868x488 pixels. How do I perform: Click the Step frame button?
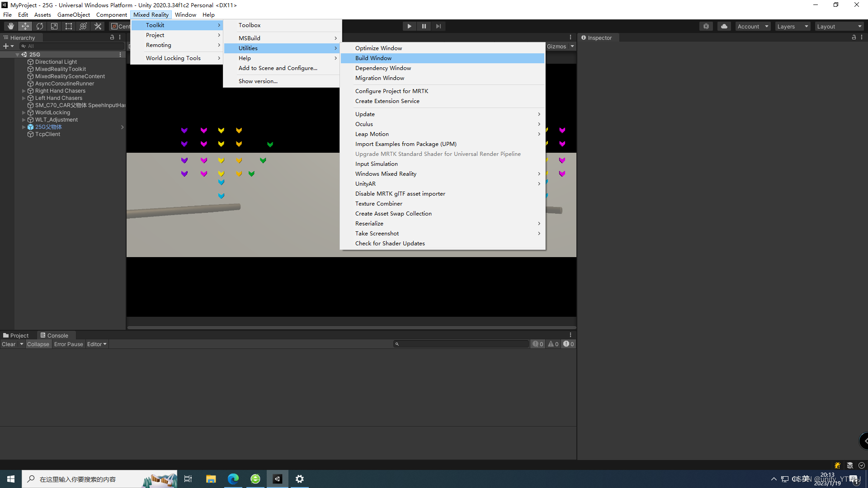pos(439,26)
